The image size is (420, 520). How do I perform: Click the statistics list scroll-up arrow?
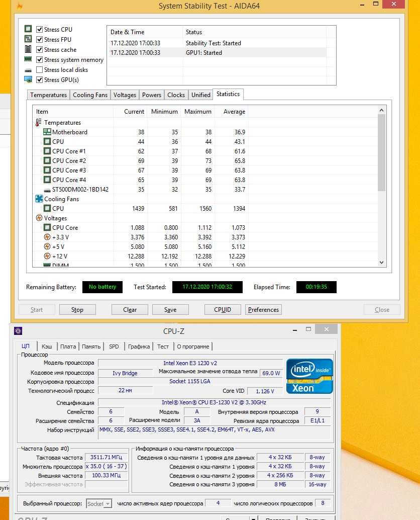pyautogui.click(x=382, y=110)
